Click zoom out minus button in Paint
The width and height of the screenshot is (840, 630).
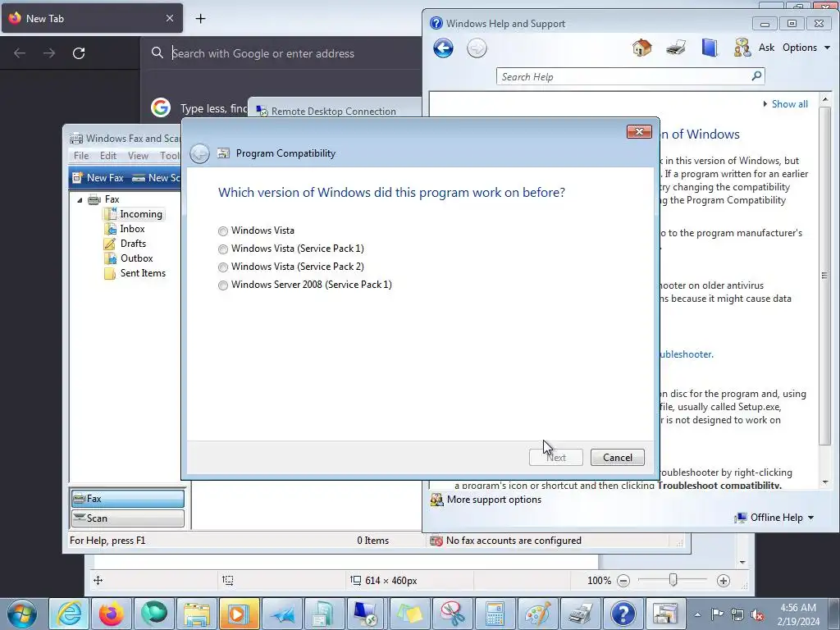click(623, 581)
